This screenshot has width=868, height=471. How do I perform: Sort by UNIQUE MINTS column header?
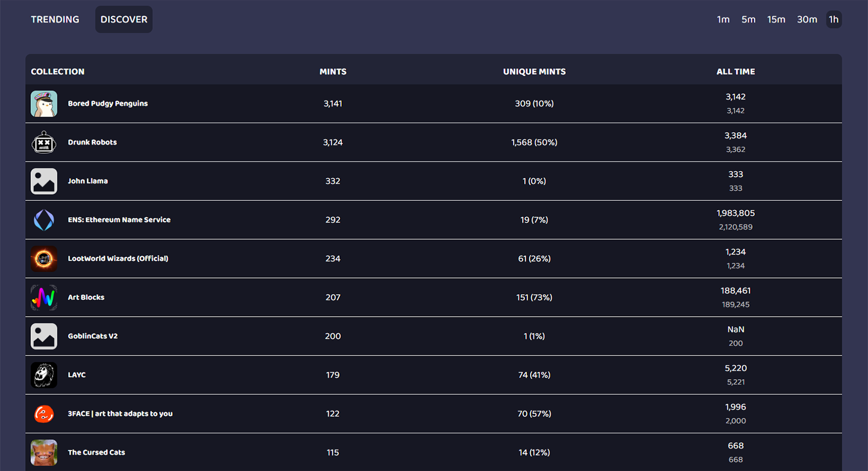(535, 72)
